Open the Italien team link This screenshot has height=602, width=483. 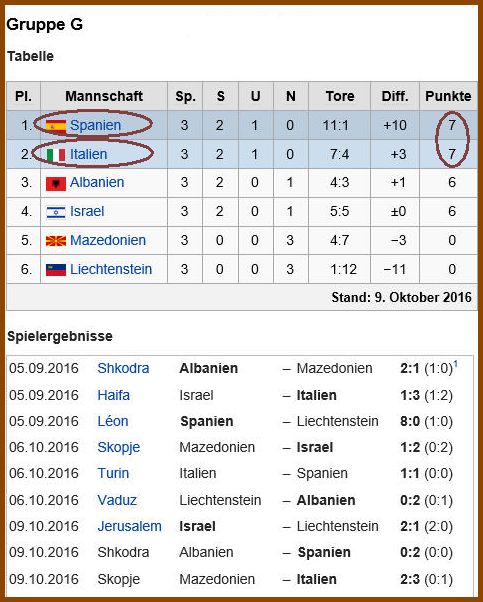click(88, 154)
